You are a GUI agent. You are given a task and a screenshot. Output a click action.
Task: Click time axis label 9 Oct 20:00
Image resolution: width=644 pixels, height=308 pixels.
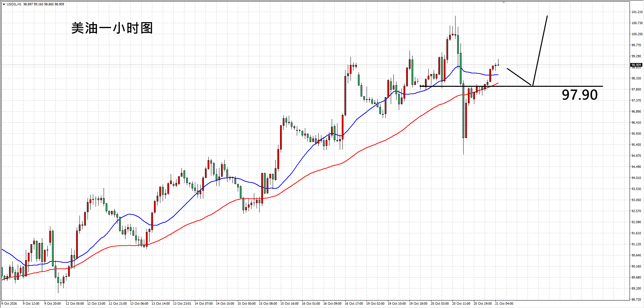pyautogui.click(x=53, y=304)
